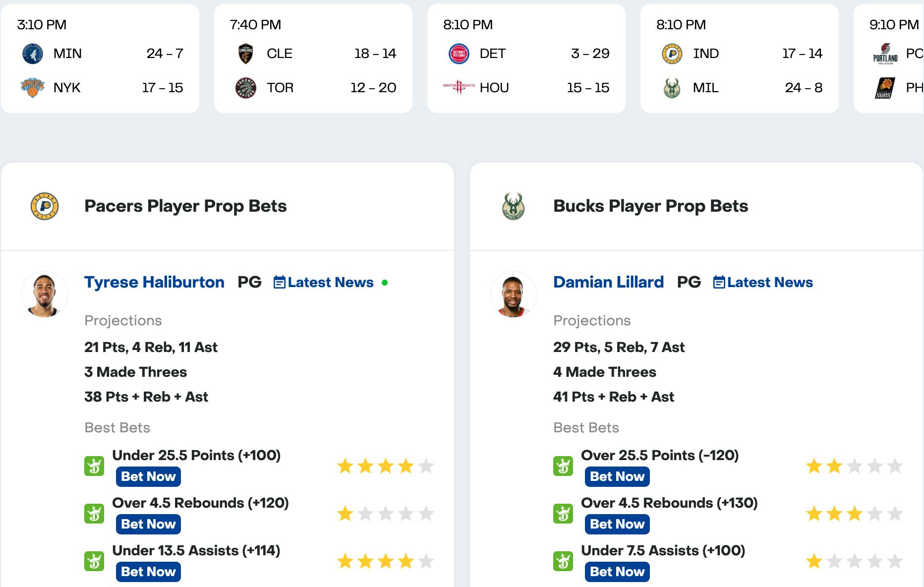This screenshot has height=587, width=924.
Task: Click the Toronto Raptors logo in the scoreboard
Action: coord(246,88)
